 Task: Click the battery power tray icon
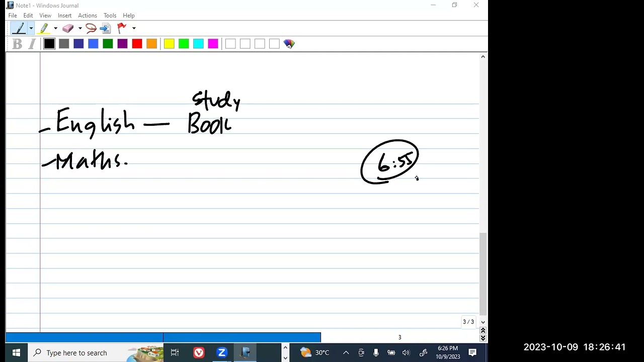(x=391, y=353)
